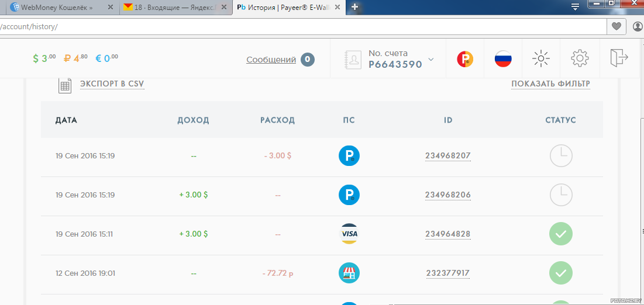644x305 pixels.
Task: Click the expense amount - 72.72 р
Action: tap(278, 273)
